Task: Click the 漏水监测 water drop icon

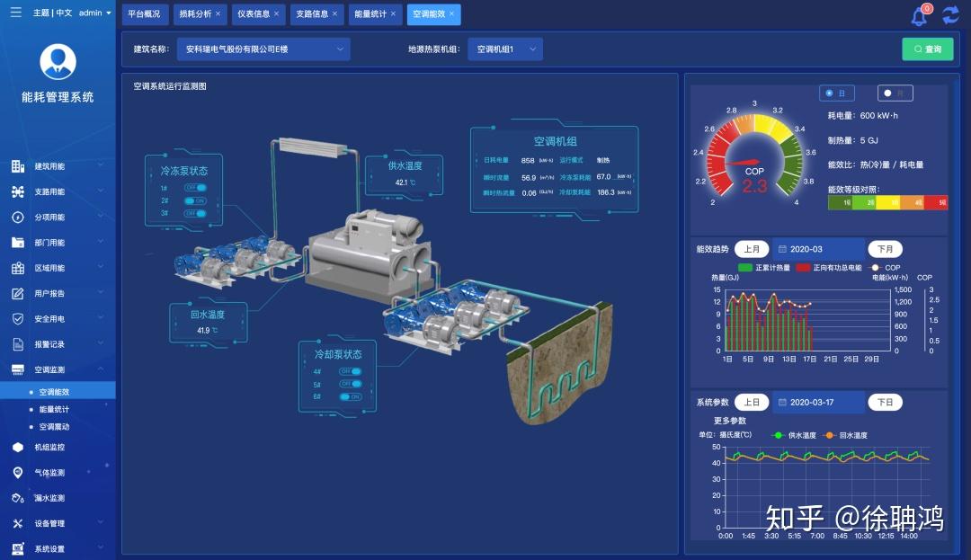Action: click(18, 497)
